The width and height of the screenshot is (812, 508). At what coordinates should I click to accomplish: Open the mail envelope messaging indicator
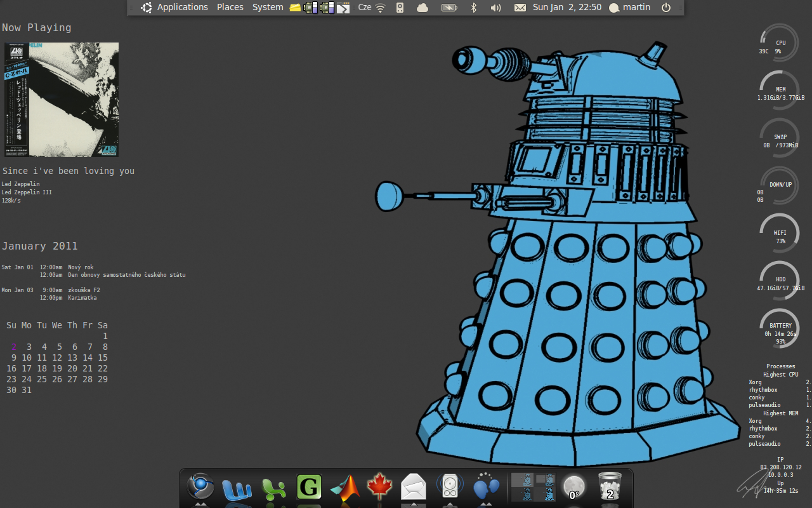pyautogui.click(x=520, y=8)
